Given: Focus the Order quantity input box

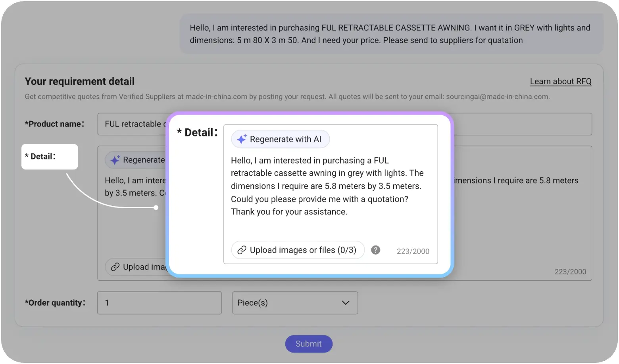Looking at the screenshot, I should tap(159, 303).
